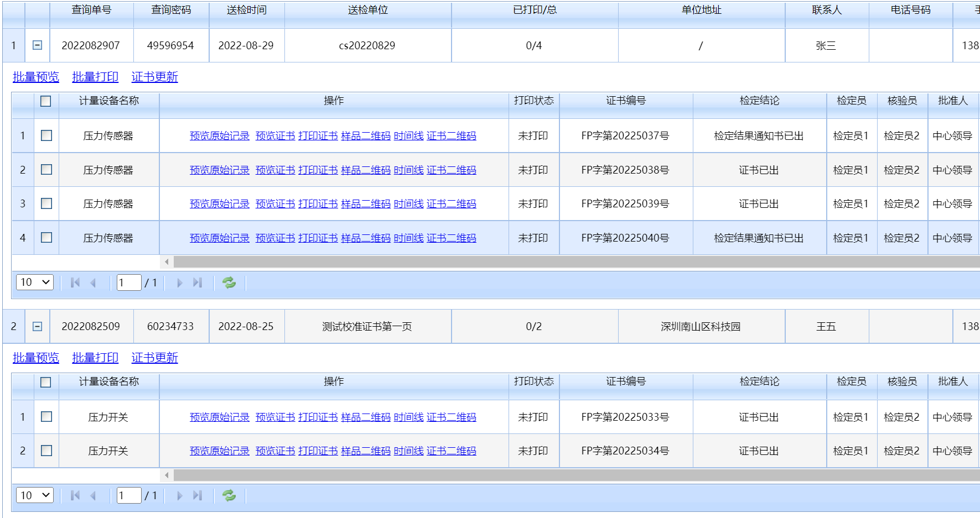980x518 pixels.
Task: Tick checkbox for certificate FP字第20225034号 row
Action: pos(46,451)
